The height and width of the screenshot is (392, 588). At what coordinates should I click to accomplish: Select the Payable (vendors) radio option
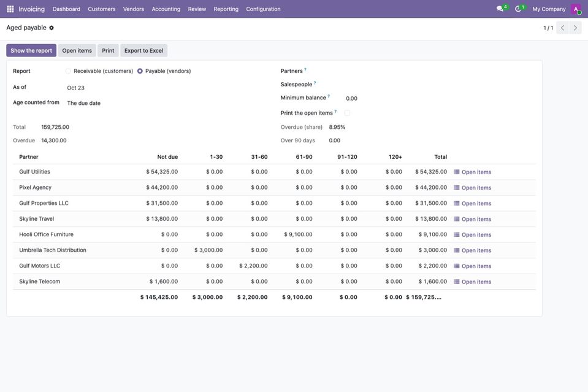point(140,71)
